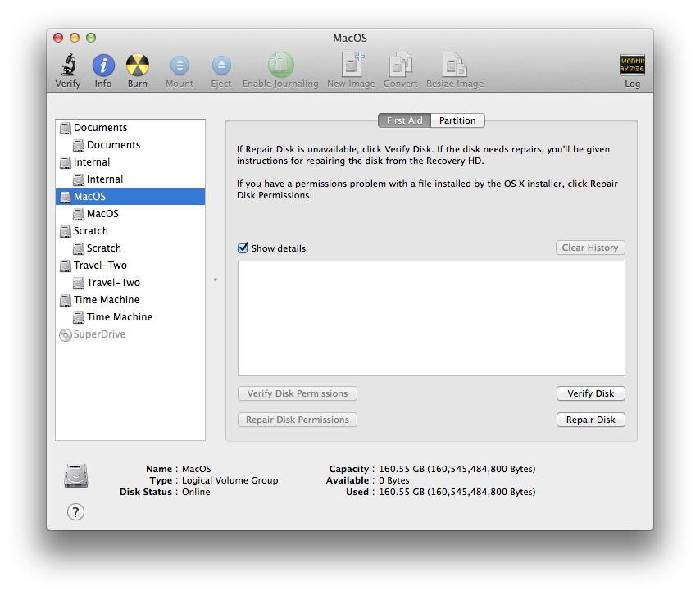Click the Eject toolbar icon

pyautogui.click(x=221, y=66)
